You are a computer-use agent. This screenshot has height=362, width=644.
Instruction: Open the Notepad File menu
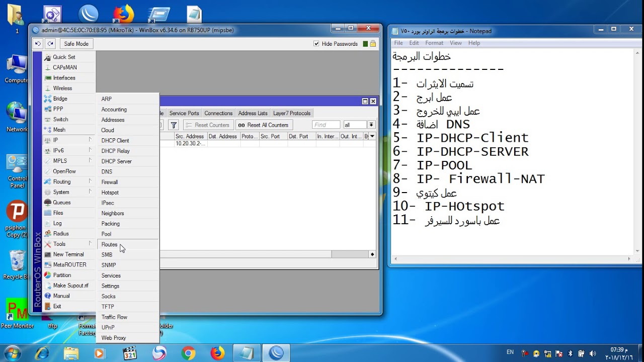coord(398,43)
